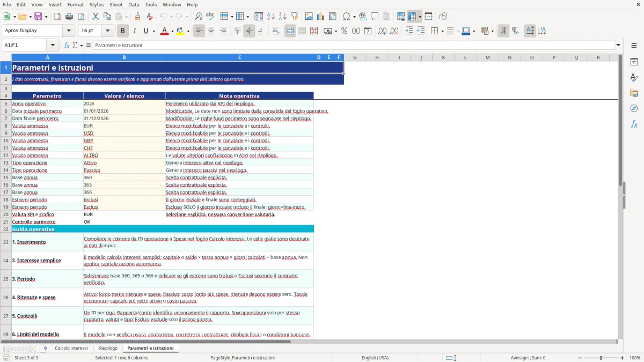Click cell containing Guida operativa
This screenshot has height=362, width=644.
click(x=163, y=229)
